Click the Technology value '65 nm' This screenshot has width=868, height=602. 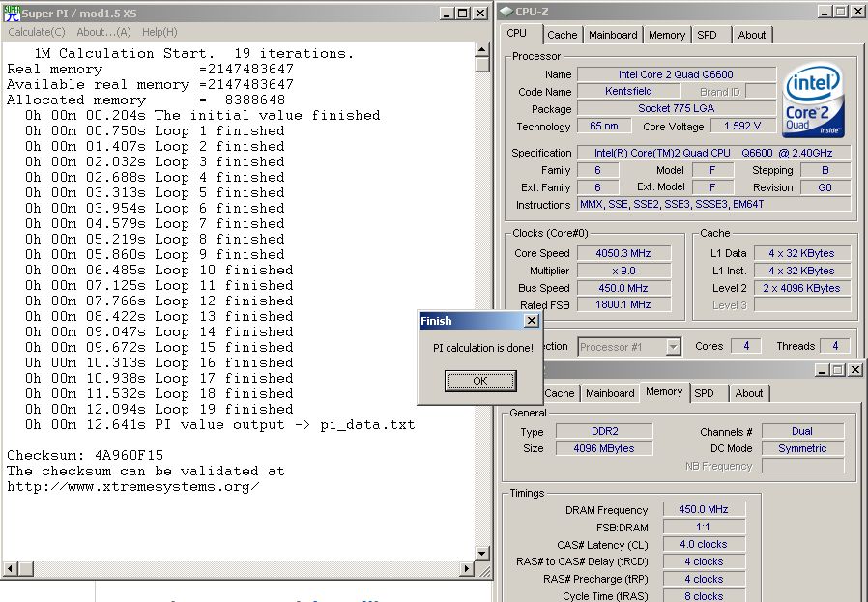[x=604, y=127]
